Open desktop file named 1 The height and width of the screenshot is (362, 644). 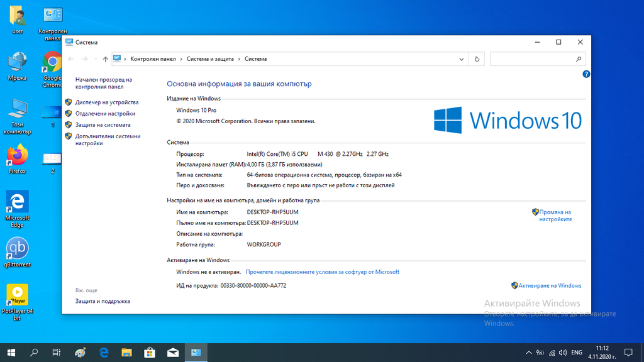pos(52,116)
